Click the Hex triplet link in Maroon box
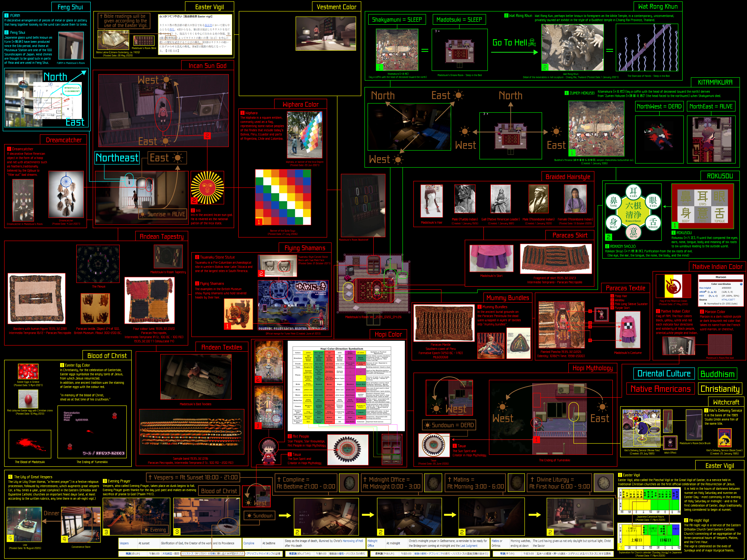Image resolution: width=747 pixels, height=560 pixels. pyautogui.click(x=705, y=288)
